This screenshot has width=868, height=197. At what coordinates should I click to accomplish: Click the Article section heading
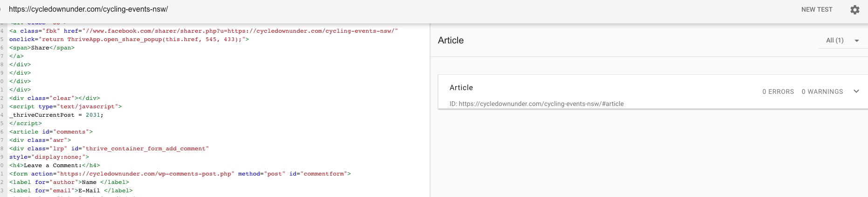451,41
